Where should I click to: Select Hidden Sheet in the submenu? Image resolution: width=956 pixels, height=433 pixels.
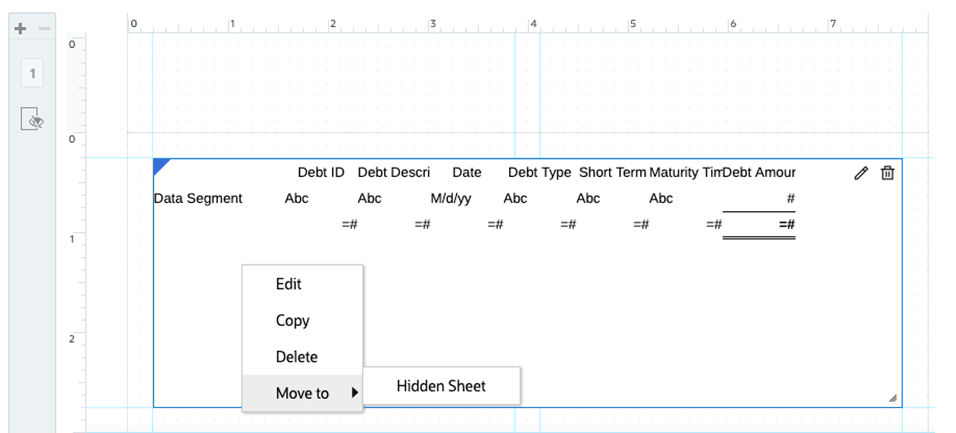pyautogui.click(x=441, y=386)
